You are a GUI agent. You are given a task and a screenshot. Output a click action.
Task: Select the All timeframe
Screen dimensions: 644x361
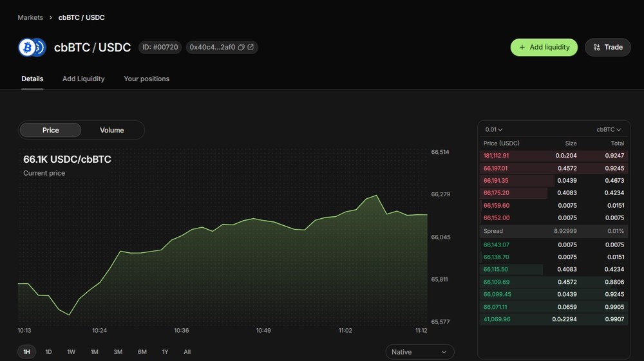click(187, 351)
